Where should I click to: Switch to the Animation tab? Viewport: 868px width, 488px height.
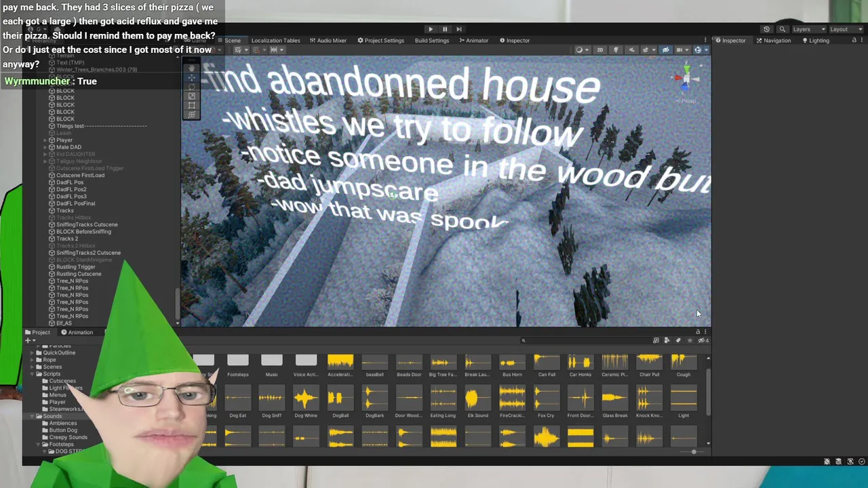77,332
